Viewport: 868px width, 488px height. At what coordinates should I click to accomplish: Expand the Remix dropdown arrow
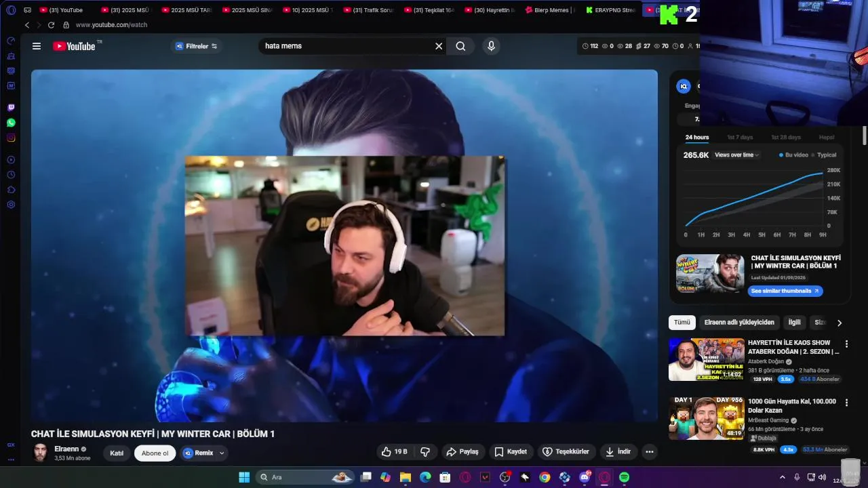tap(222, 453)
